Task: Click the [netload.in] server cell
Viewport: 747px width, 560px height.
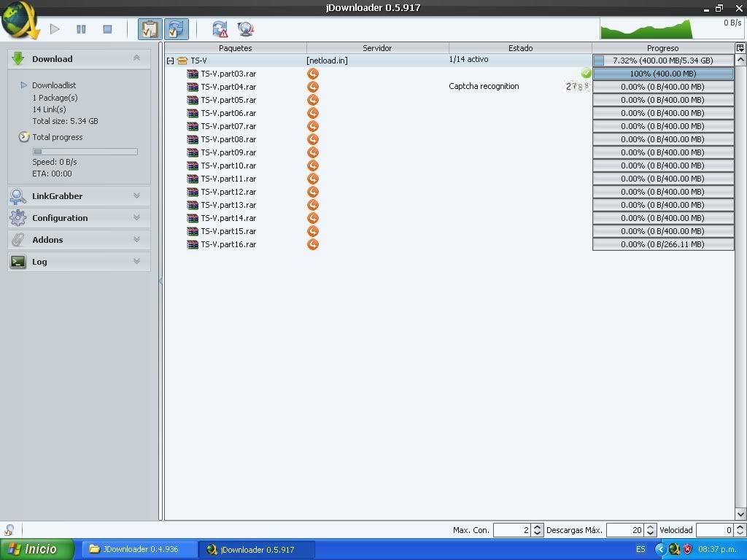Action: coord(327,61)
